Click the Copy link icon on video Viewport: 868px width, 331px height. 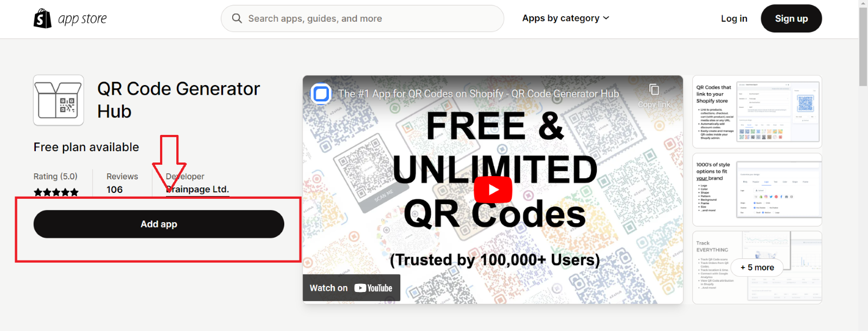[x=654, y=89]
